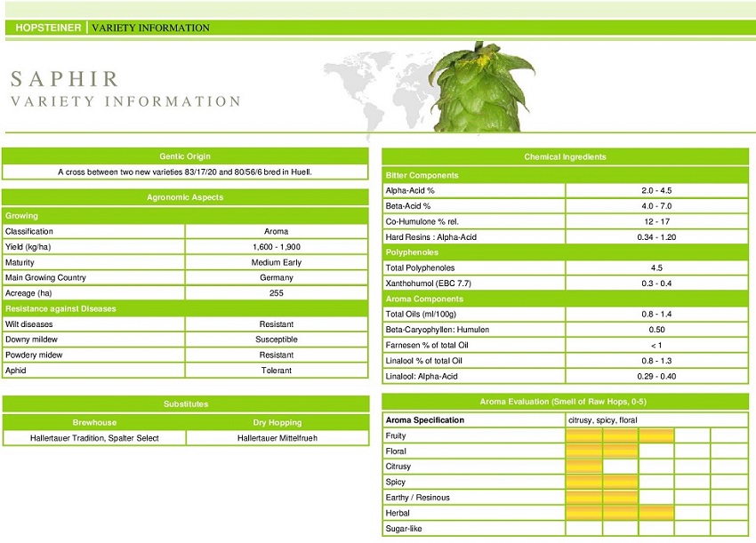Select 'VARIETY INFORMATION' in the green header bar
Viewport: 756px width, 543px height.
click(x=150, y=28)
